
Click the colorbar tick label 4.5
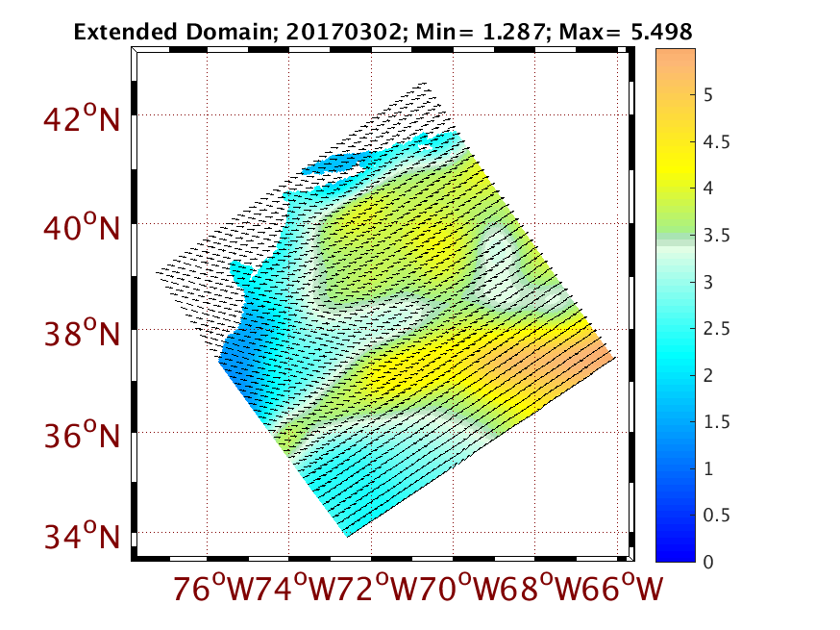[x=716, y=141]
